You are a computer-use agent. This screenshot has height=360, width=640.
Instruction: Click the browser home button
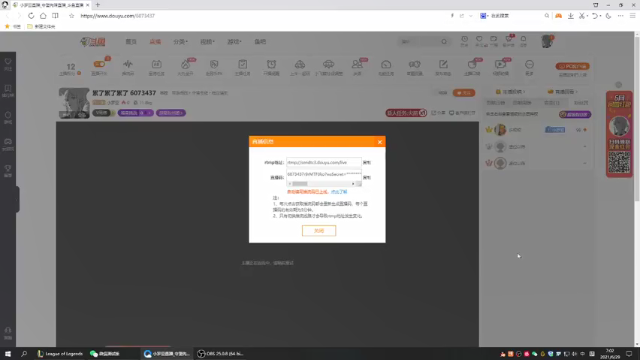[43, 16]
